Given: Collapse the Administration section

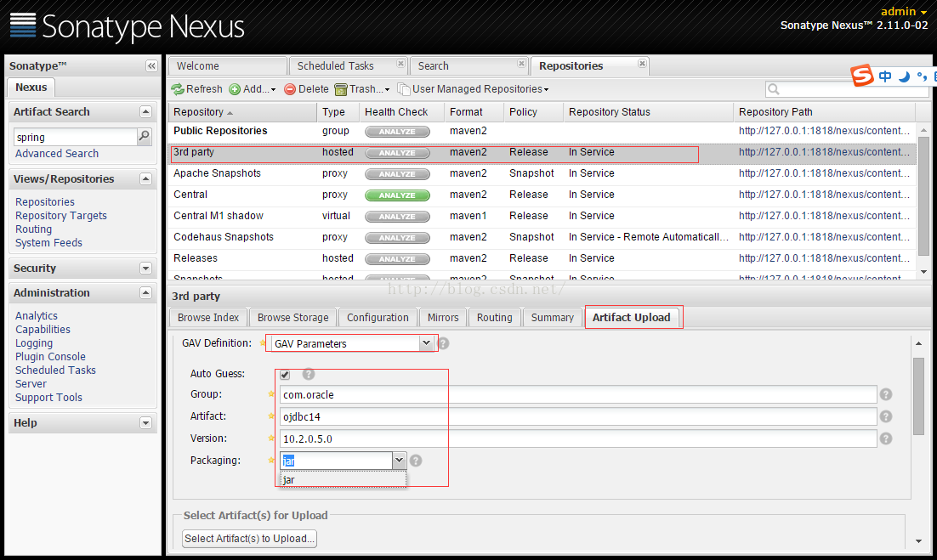Looking at the screenshot, I should 145,292.
